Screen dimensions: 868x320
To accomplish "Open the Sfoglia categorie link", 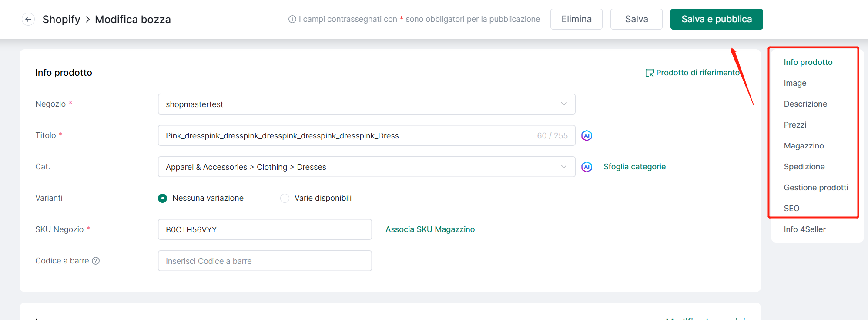I will tap(634, 167).
